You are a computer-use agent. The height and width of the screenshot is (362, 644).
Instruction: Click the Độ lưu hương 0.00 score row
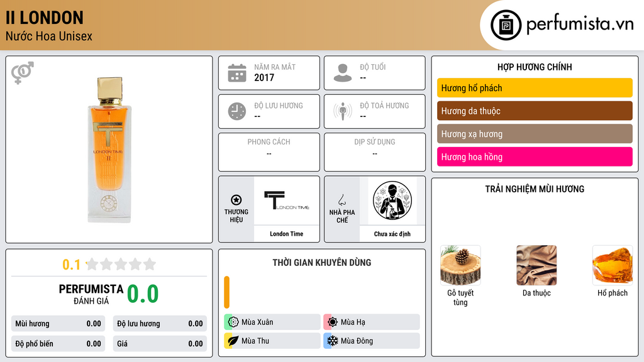tap(160, 324)
